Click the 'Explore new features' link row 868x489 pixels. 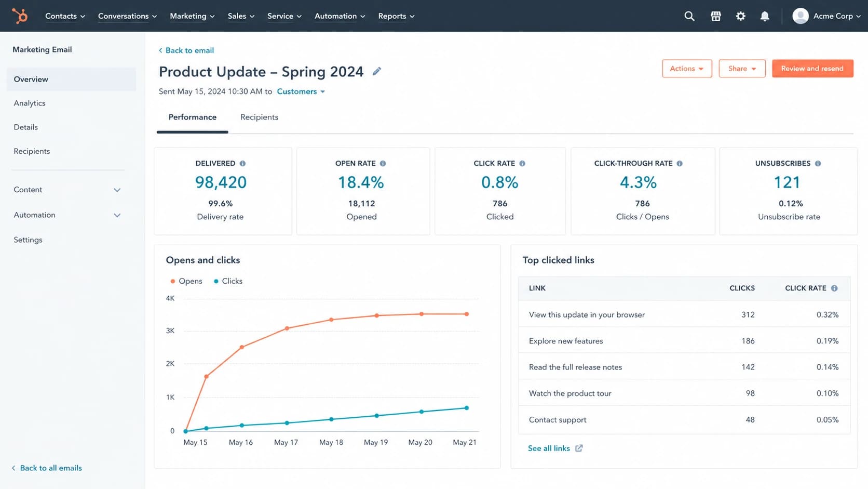[x=684, y=341]
